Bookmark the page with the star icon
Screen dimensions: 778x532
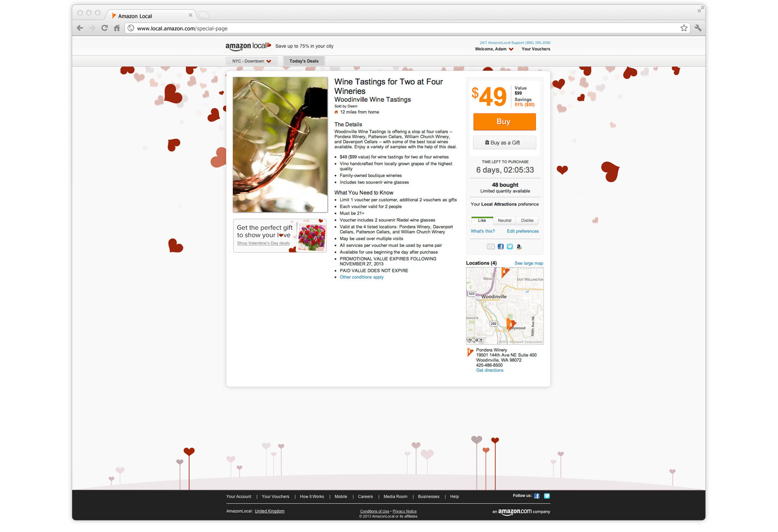click(x=684, y=28)
